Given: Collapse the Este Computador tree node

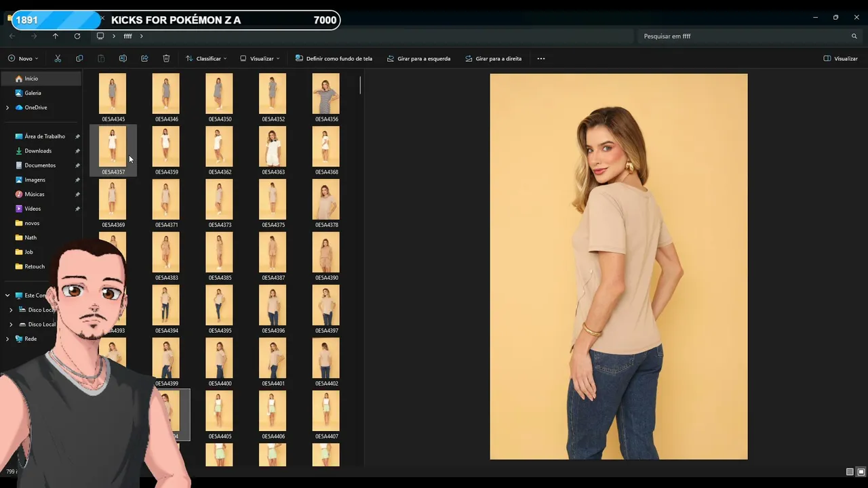Looking at the screenshot, I should (x=7, y=296).
